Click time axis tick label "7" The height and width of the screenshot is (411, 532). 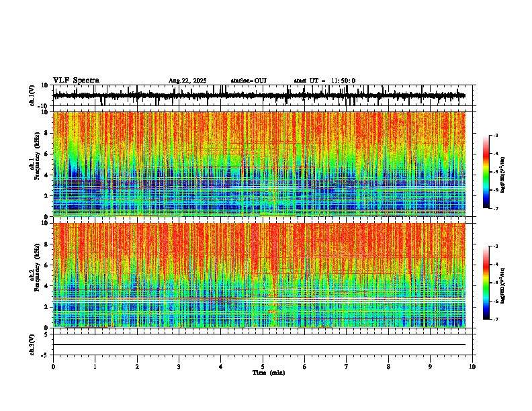pos(347,367)
